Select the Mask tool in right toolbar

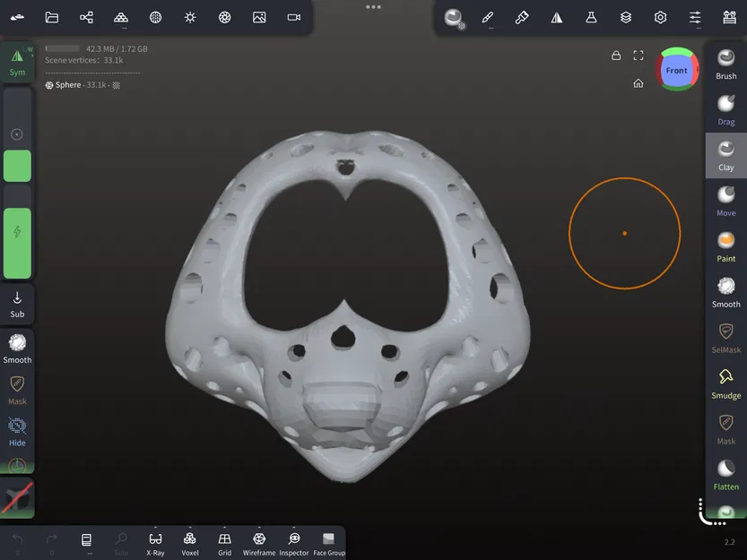(x=726, y=429)
